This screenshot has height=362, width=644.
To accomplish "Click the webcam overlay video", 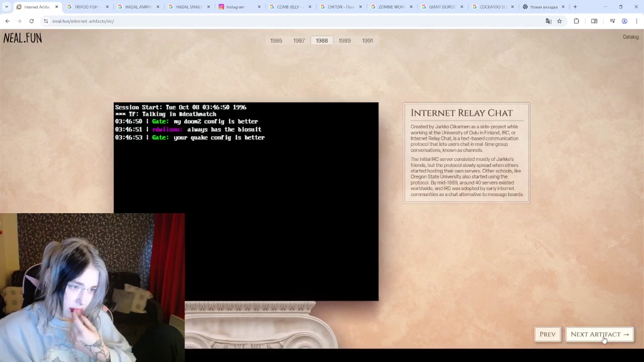I will click(92, 288).
